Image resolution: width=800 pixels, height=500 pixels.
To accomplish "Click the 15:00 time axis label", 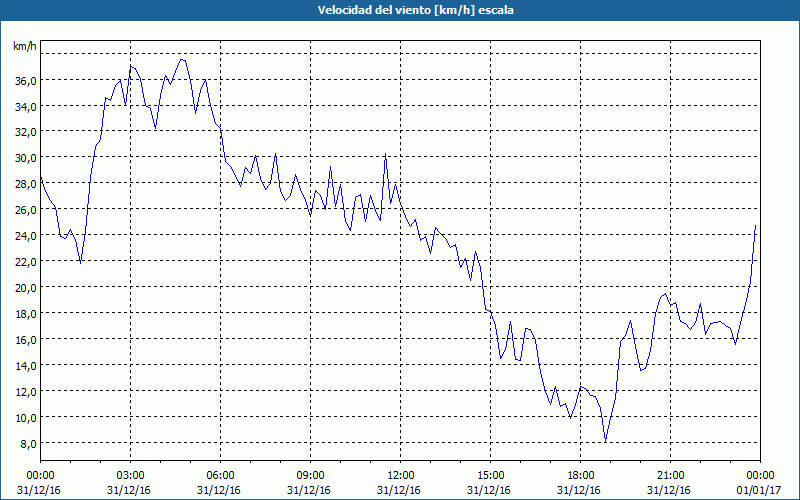I will click(490, 476).
